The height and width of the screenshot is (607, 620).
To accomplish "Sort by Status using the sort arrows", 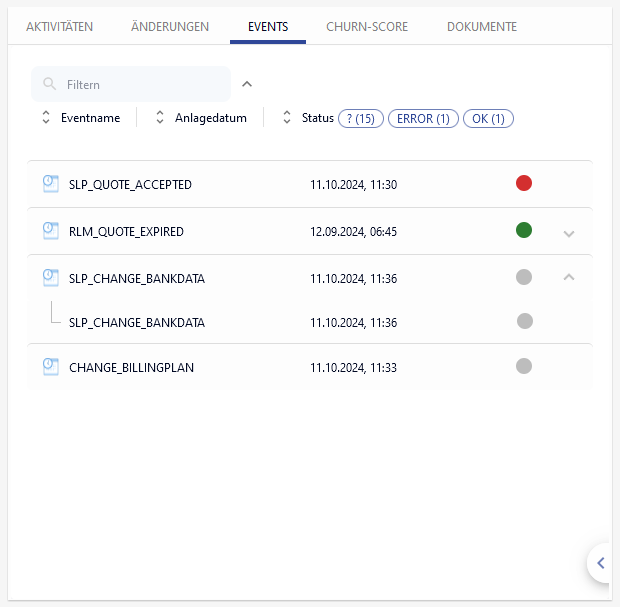I will click(287, 118).
